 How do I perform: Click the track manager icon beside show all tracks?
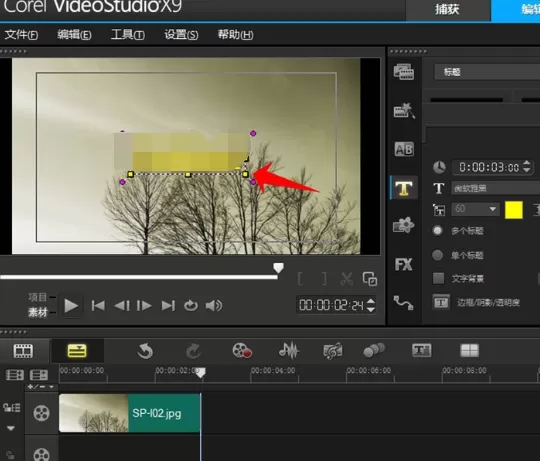39,375
